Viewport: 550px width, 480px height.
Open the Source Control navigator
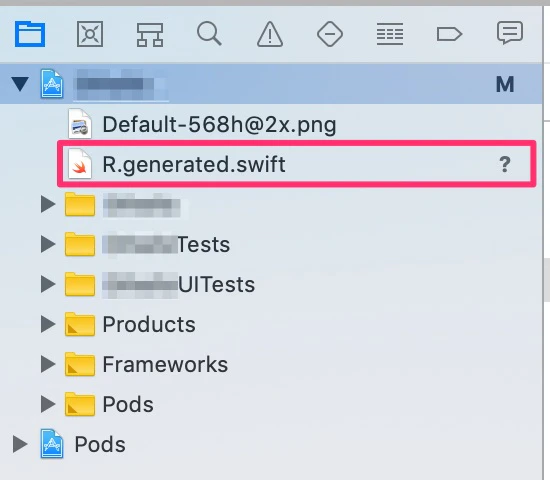click(x=90, y=34)
